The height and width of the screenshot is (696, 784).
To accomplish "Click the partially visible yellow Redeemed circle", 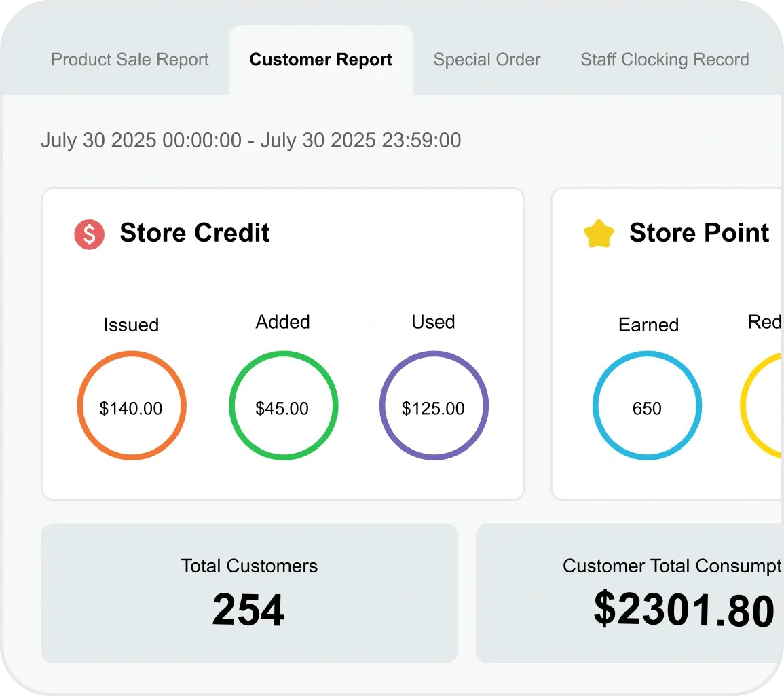I will (x=762, y=406).
